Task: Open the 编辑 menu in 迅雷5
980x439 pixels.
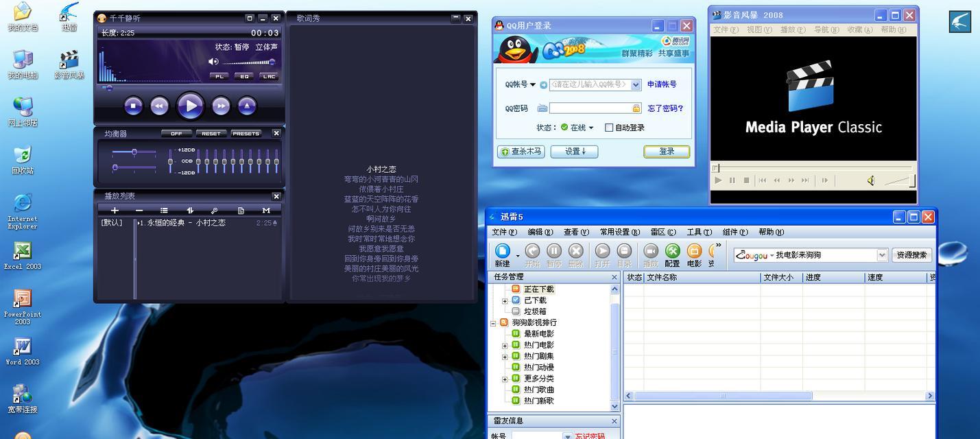Action: (x=540, y=233)
